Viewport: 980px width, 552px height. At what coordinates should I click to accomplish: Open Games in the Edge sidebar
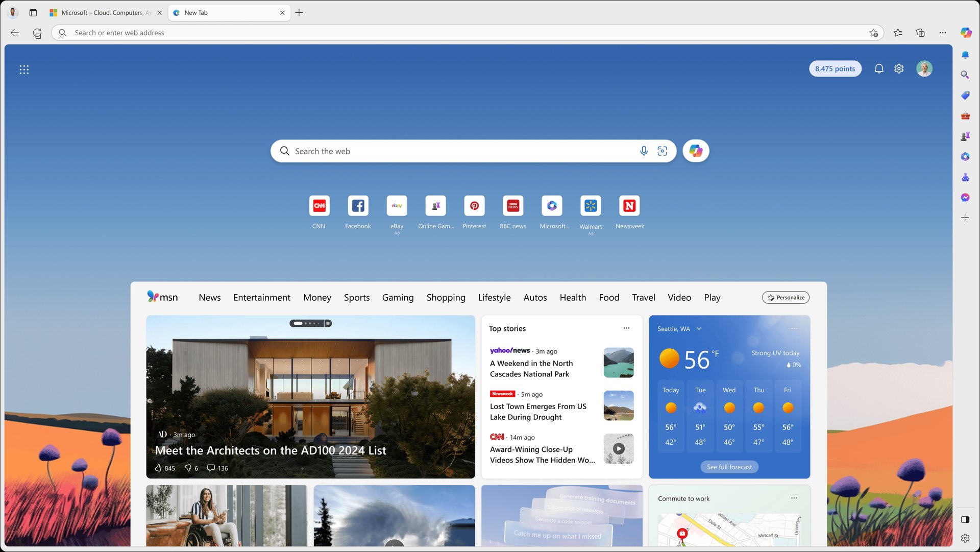point(965,136)
